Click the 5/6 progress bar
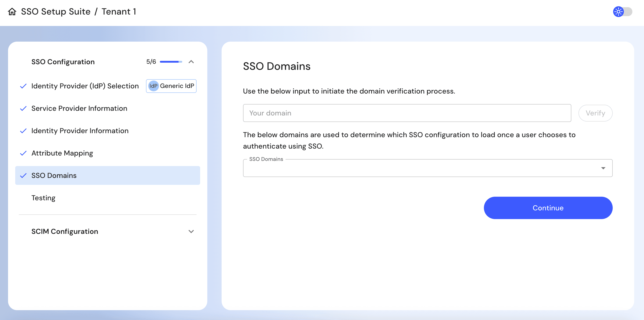Screen dimensions: 644x320 [171, 62]
